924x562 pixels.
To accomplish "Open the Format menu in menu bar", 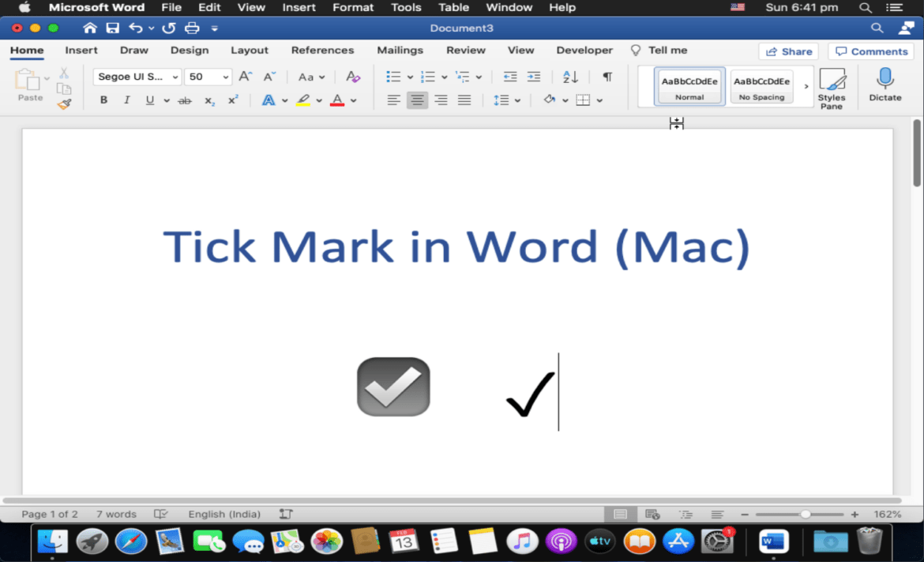I will point(353,7).
